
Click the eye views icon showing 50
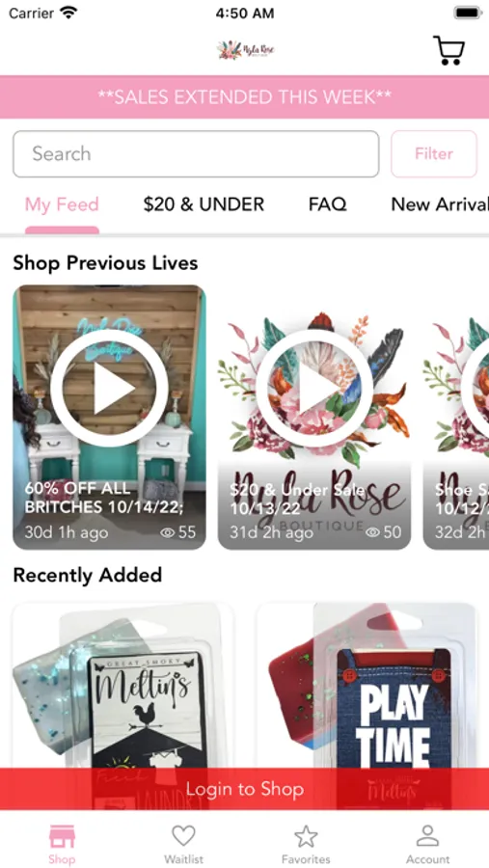tap(372, 532)
